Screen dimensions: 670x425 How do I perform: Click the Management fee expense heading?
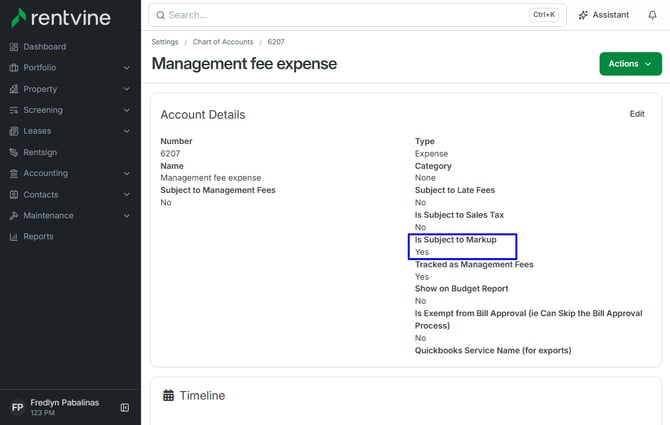244,64
